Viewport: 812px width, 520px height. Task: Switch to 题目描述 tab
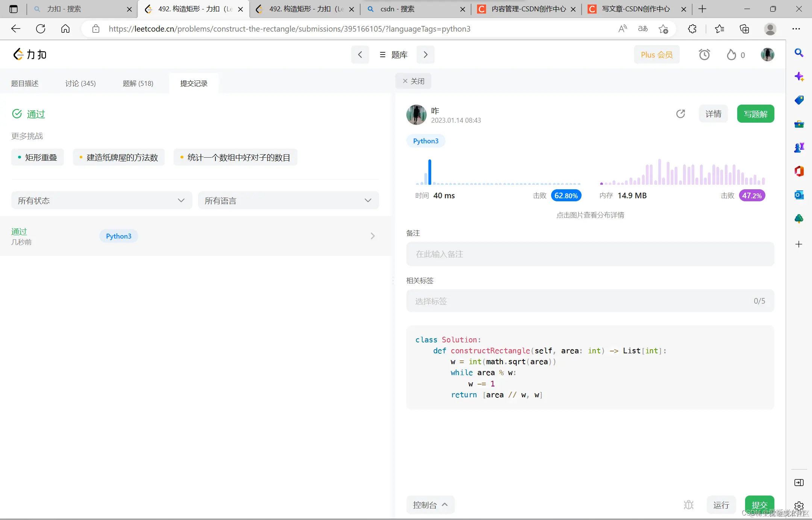pos(25,83)
